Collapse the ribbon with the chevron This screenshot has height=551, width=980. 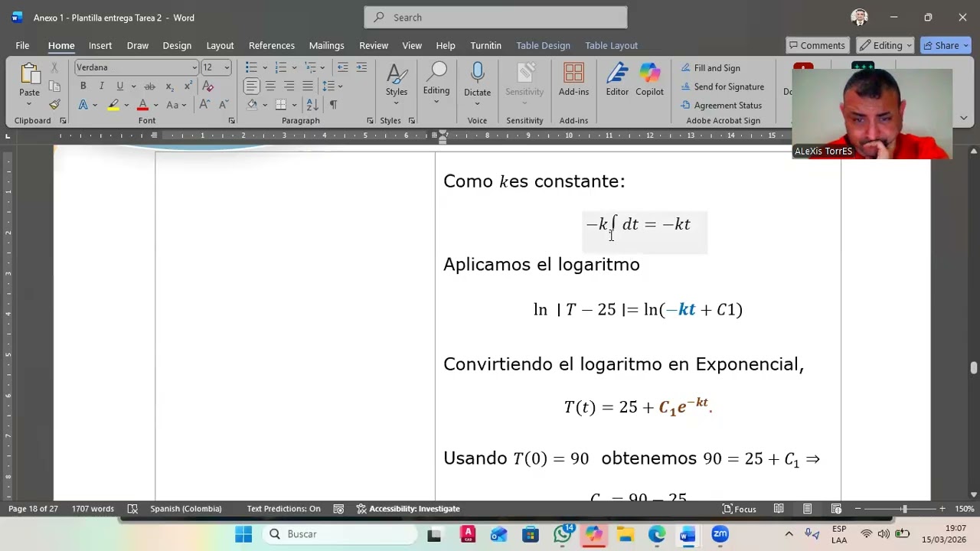[x=963, y=118]
